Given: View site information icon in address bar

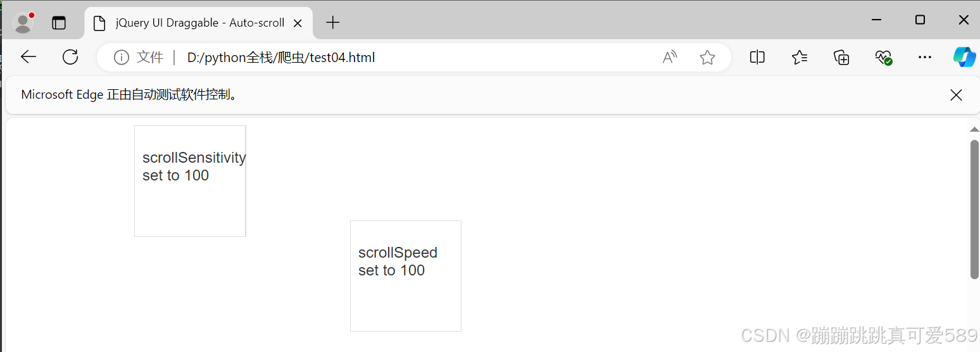Looking at the screenshot, I should tap(121, 58).
